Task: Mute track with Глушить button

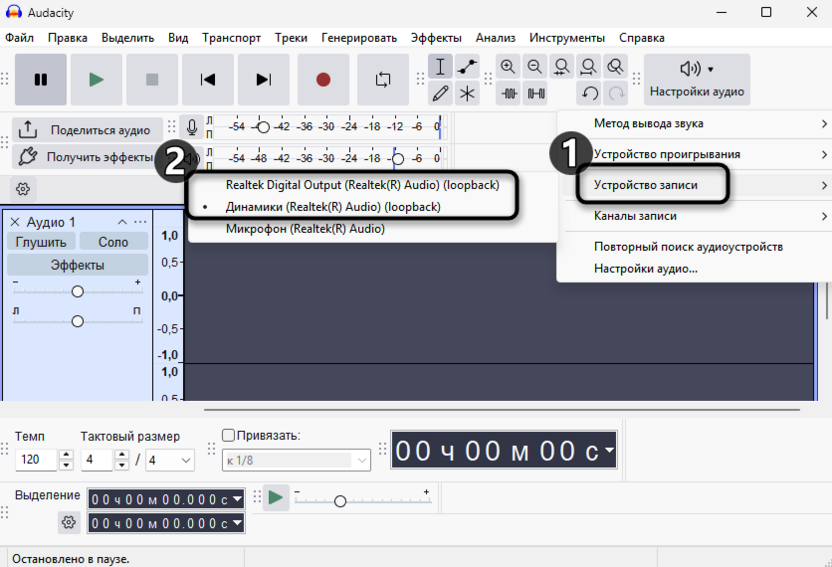Action: pyautogui.click(x=41, y=242)
